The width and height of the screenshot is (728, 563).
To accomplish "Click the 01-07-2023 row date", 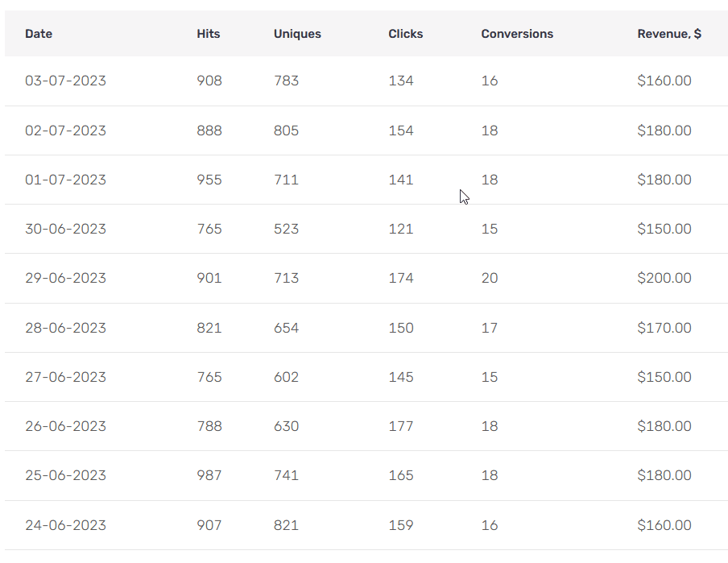I will (x=65, y=180).
